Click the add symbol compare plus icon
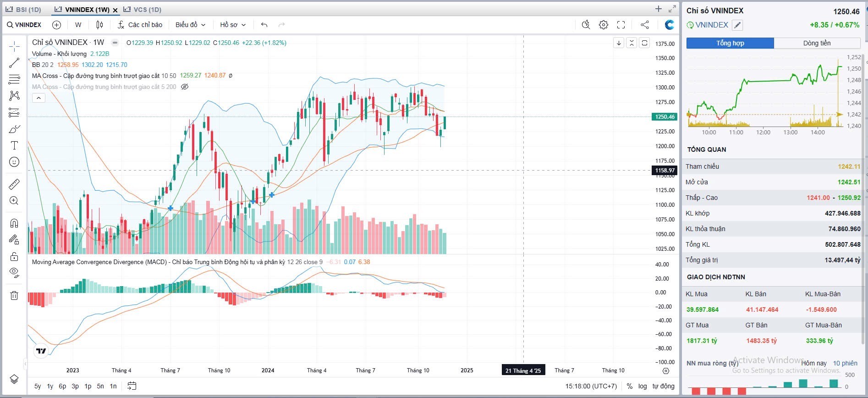This screenshot has height=398, width=868. pos(56,25)
